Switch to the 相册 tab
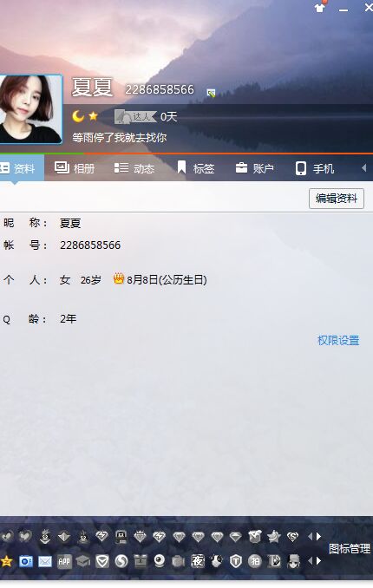This screenshot has width=373, height=588. tap(75, 168)
